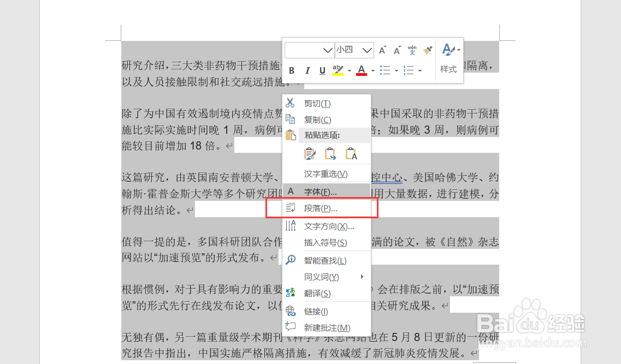Choose the Keep Text Only paste icon

[351, 154]
